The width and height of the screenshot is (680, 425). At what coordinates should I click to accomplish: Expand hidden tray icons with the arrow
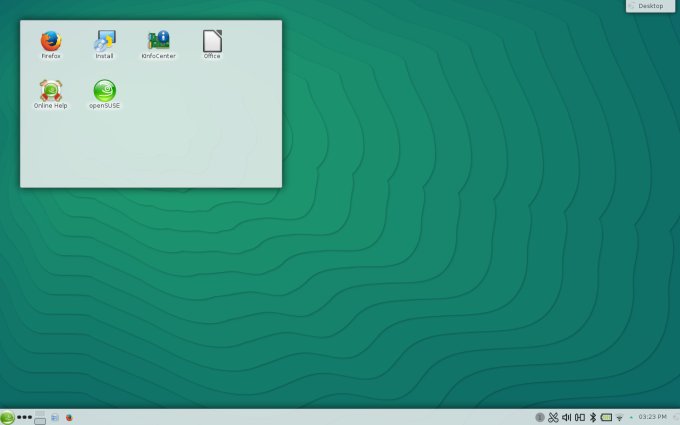click(631, 418)
